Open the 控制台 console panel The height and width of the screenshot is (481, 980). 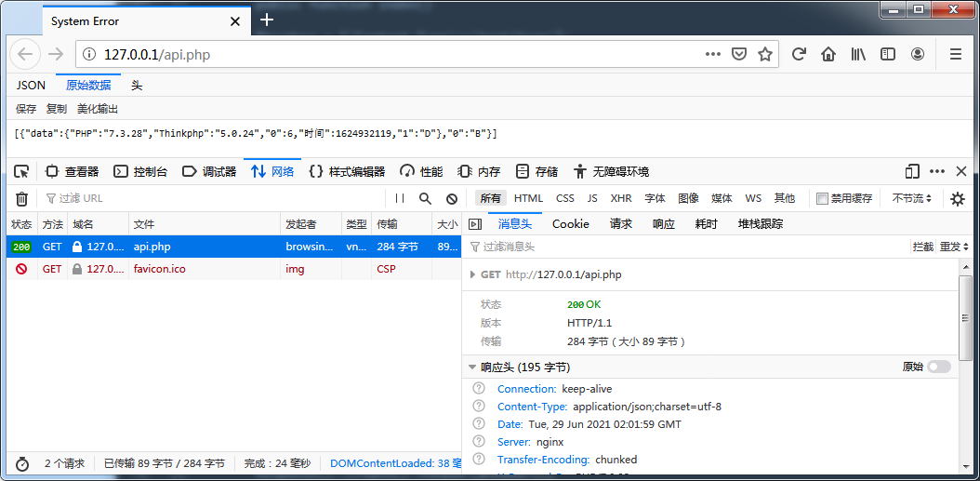140,171
